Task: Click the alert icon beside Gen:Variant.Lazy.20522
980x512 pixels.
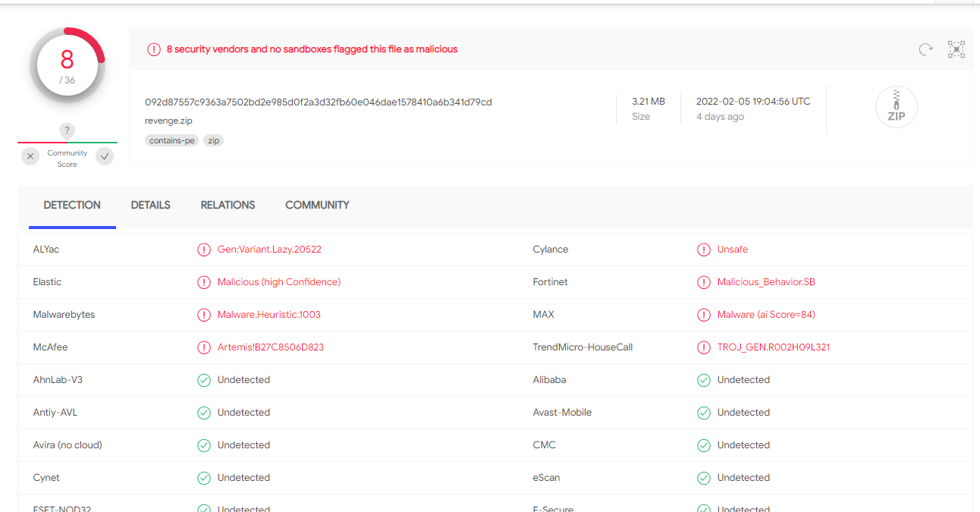Action: click(204, 250)
